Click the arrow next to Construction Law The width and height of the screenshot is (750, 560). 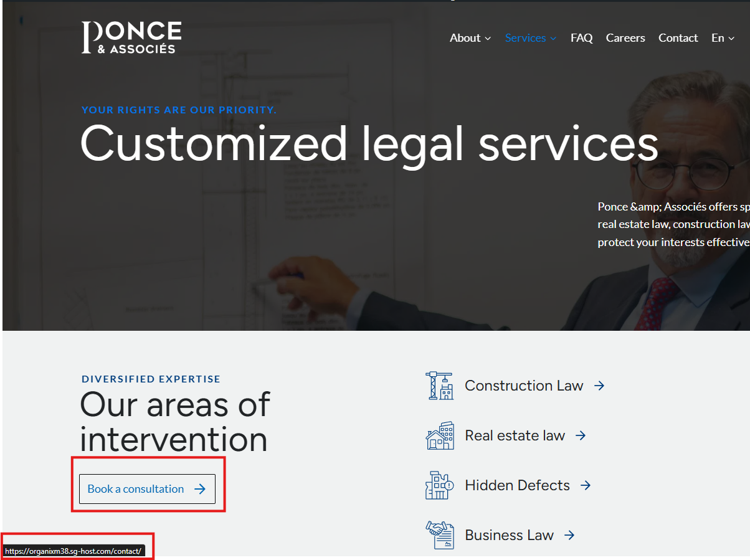(599, 386)
